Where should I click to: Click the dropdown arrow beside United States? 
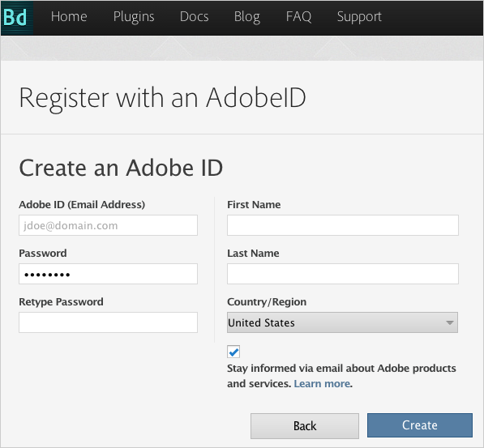[450, 322]
